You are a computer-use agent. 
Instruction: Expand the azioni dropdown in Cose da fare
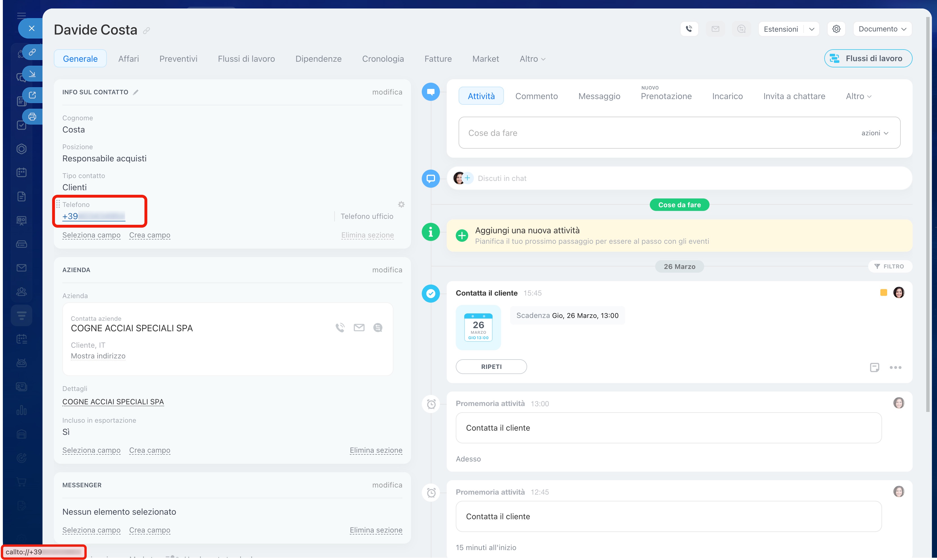click(875, 133)
